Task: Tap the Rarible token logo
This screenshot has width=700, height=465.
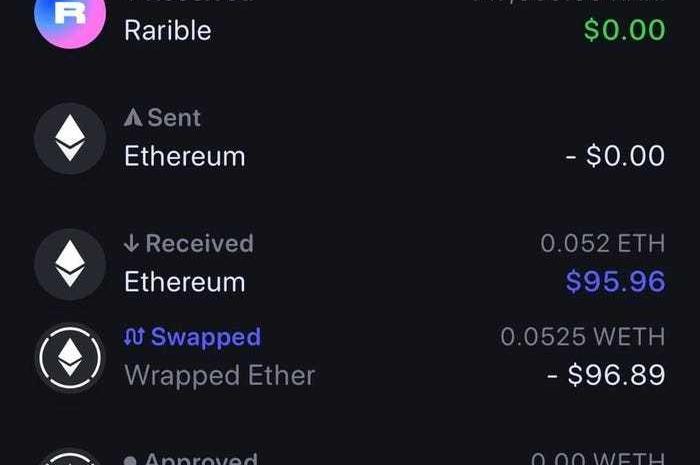Action: tap(70, 17)
